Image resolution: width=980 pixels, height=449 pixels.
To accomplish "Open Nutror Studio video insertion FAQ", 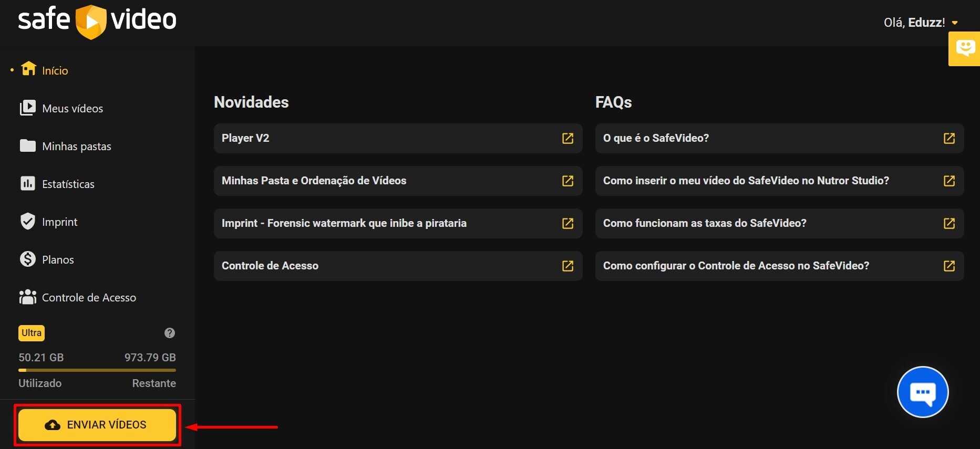I will click(746, 181).
